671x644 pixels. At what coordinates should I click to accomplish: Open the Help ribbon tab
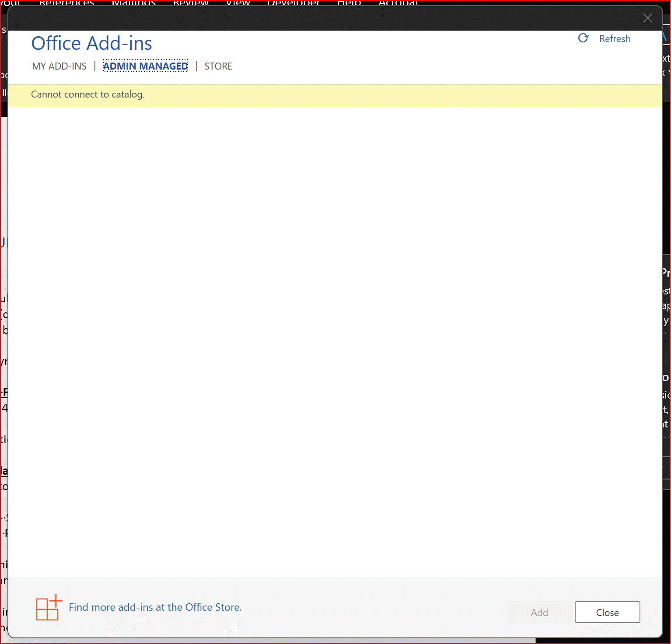pos(349,3)
